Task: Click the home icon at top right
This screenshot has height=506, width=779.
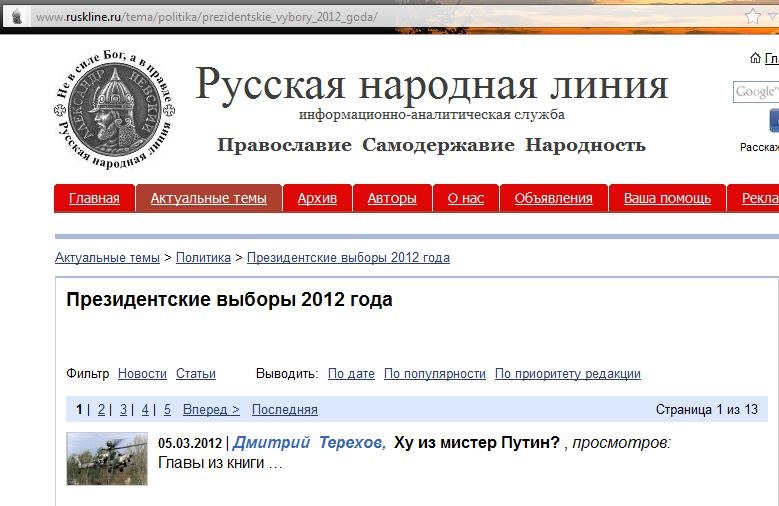Action: (755, 59)
